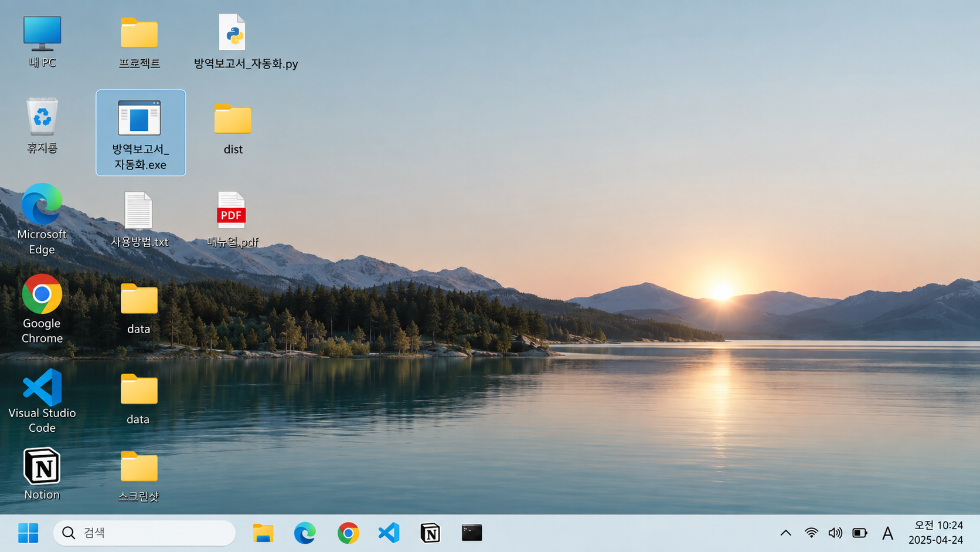Click the battery status tray icon
980x552 pixels.
click(x=860, y=533)
